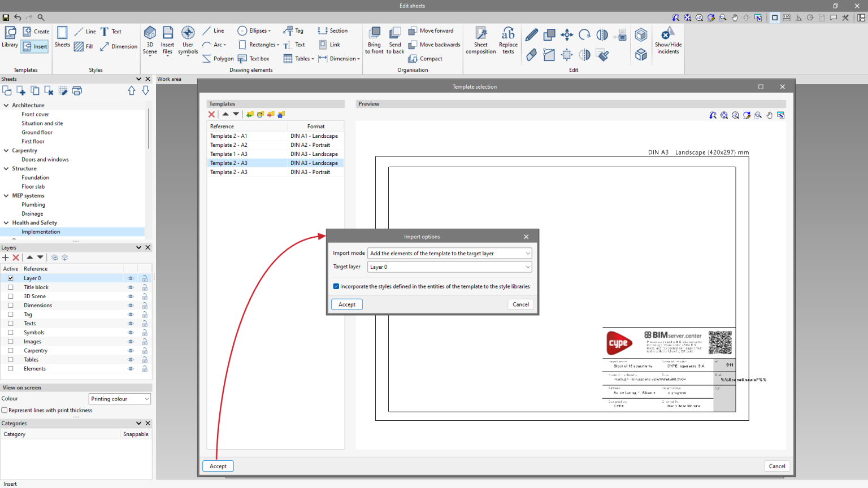
Task: Toggle visibility of the Texts layer
Action: [131, 323]
